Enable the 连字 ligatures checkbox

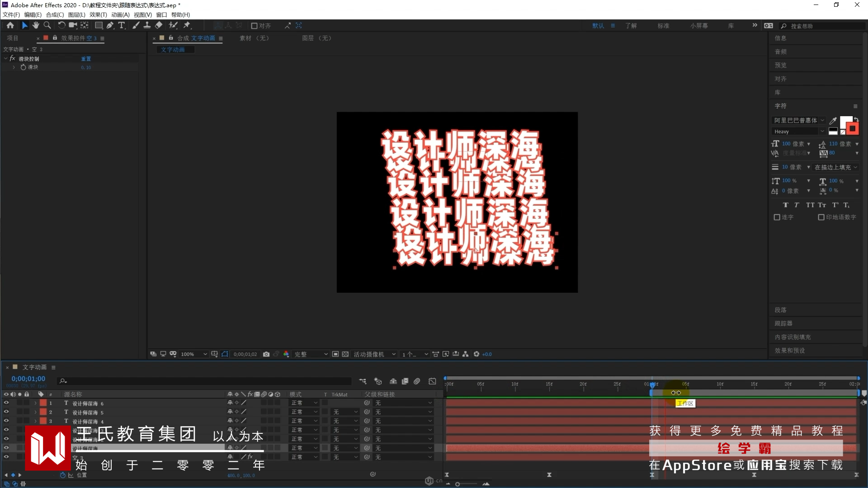[777, 217]
